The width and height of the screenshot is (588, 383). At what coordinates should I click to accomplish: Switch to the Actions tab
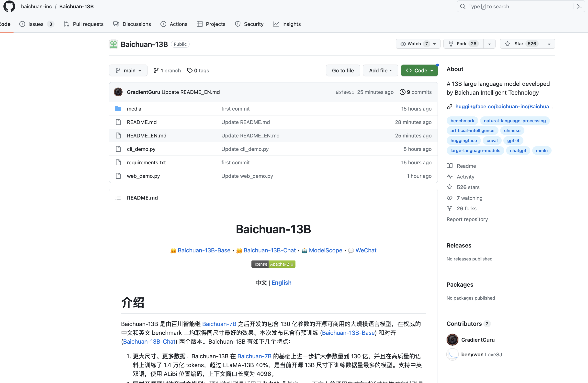pos(174,24)
